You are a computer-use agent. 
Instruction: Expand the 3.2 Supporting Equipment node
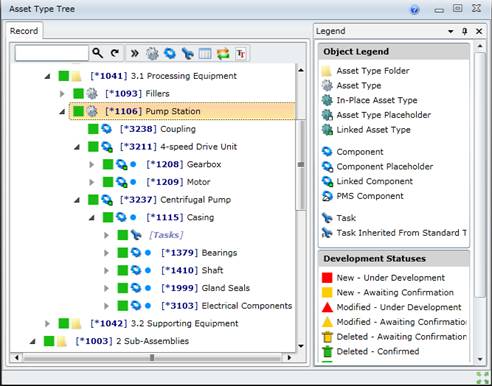coord(47,323)
